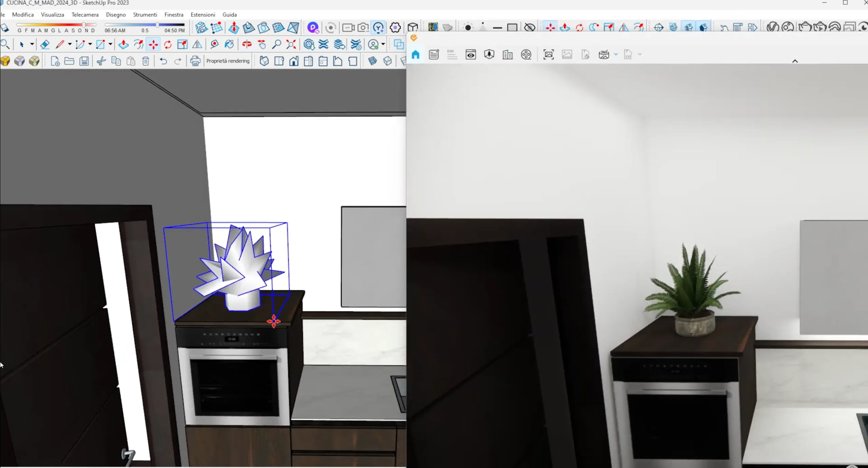Expand the 360 panorama export dropdown

616,55
